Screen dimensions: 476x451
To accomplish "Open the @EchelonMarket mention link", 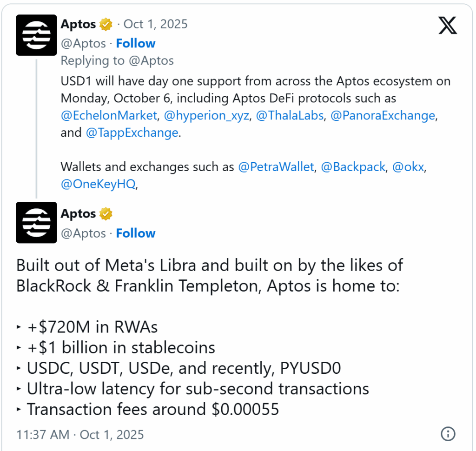I will tap(109, 115).
